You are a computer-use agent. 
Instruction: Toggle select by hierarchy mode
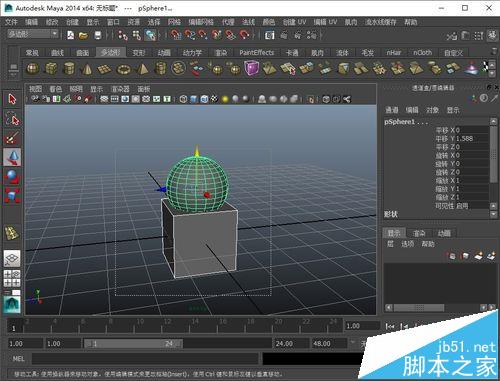click(123, 35)
